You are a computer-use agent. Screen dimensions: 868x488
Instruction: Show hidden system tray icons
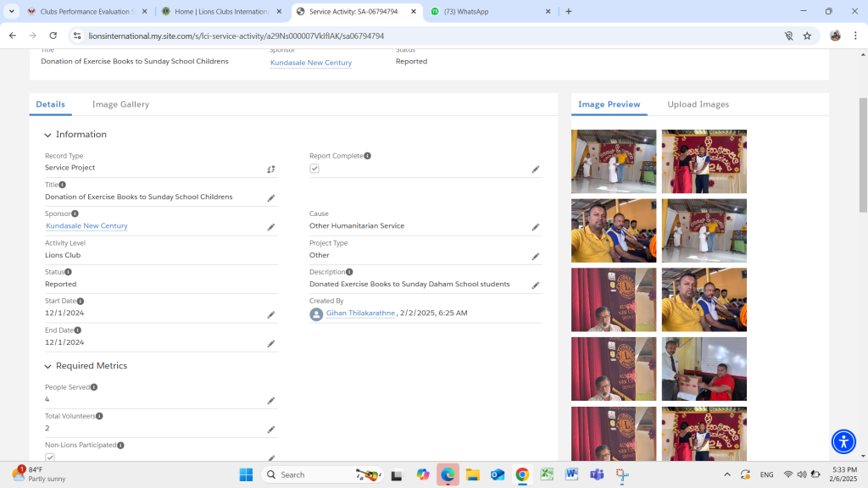[726, 474]
